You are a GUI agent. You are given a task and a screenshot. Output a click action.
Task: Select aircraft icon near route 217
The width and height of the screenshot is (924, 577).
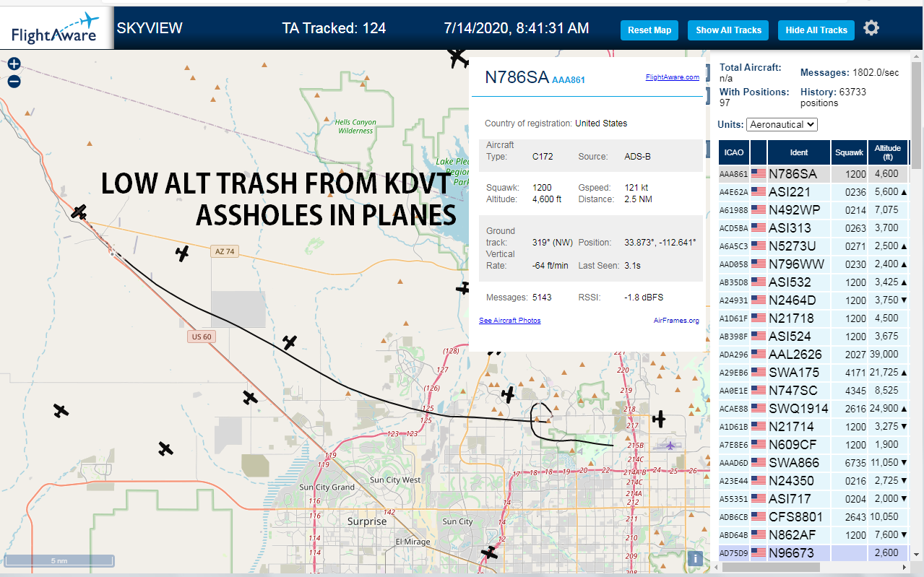(659, 419)
